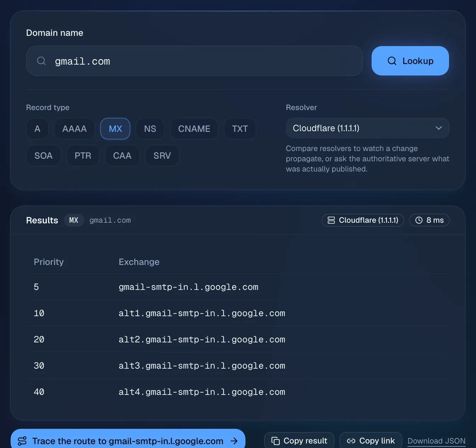Click the Priority column header
Image resolution: width=476 pixels, height=448 pixels.
click(x=49, y=262)
